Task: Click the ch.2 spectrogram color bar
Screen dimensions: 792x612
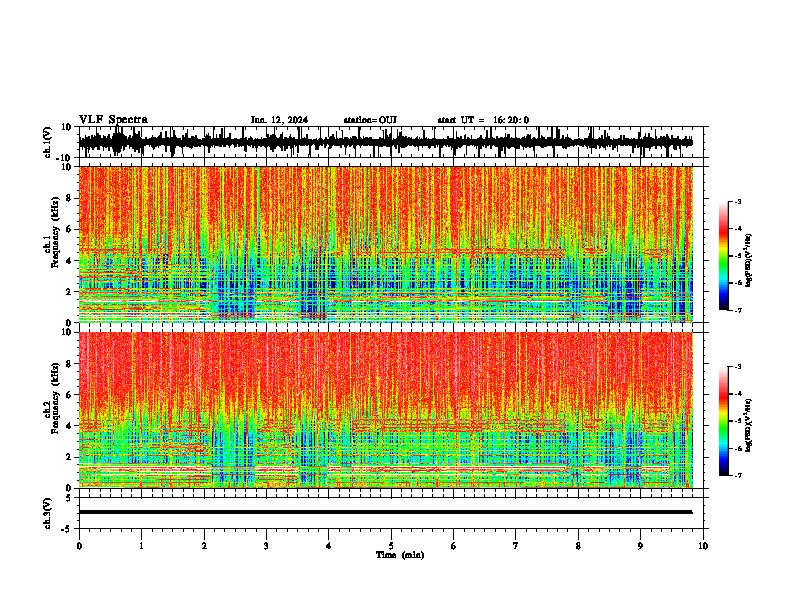Action: coord(724,421)
